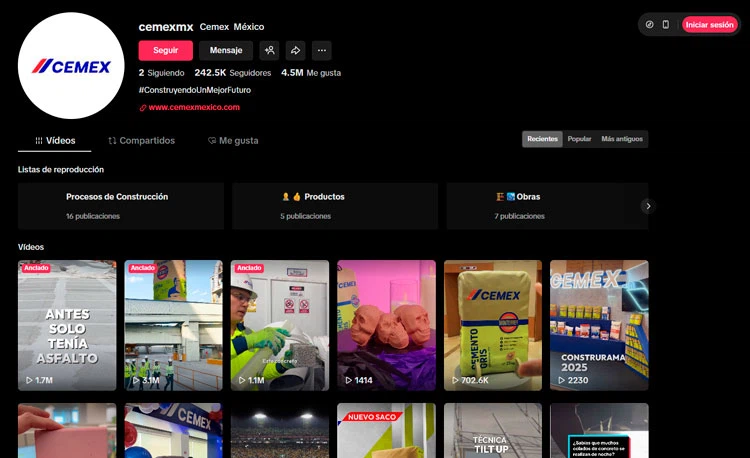Click the 1.7M play count
Screen dimensions: 750x458
pos(40,380)
